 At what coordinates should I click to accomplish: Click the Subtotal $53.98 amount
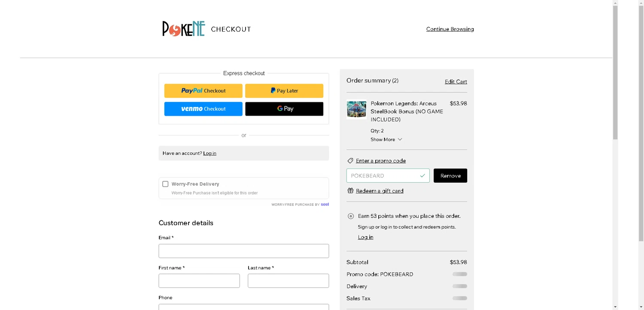tap(458, 262)
